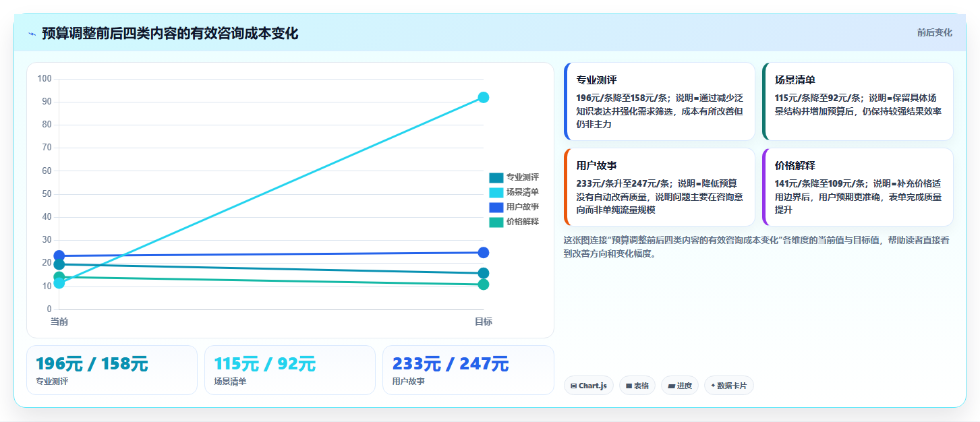Click the 100 y-axis tick label
The width and height of the screenshot is (980, 422).
[45, 79]
